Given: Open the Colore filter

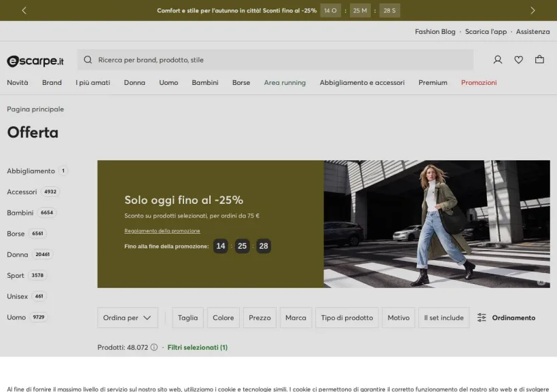Looking at the screenshot, I should pos(223,318).
